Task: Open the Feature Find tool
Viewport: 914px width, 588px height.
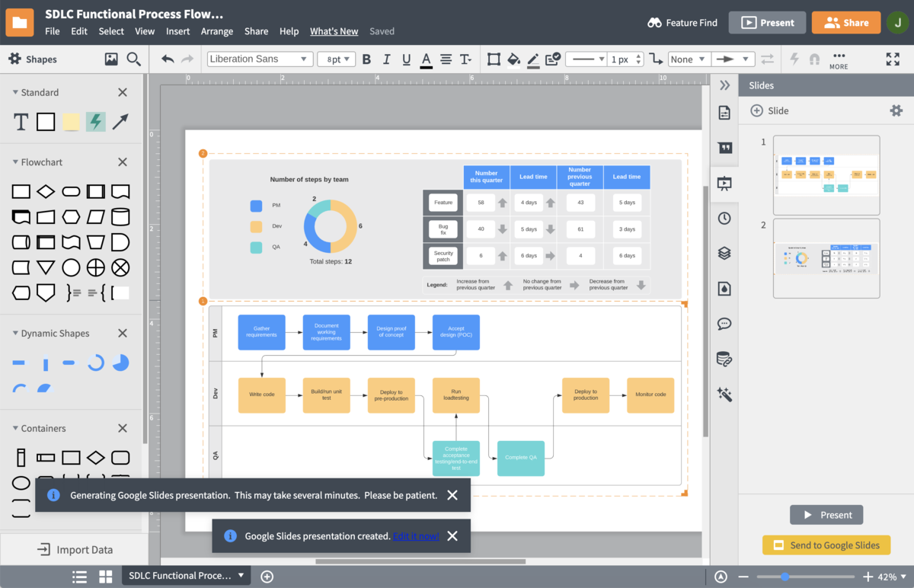Action: [x=682, y=23]
